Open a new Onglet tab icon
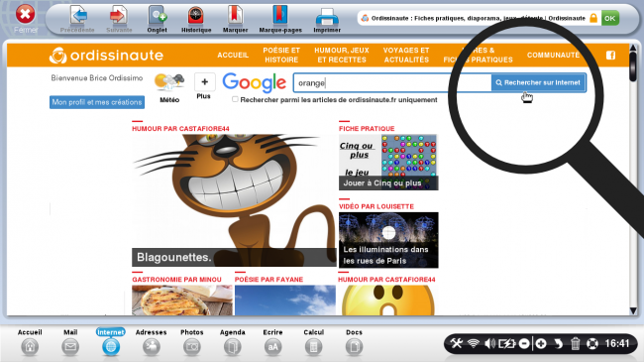This screenshot has height=362, width=644. point(157,17)
